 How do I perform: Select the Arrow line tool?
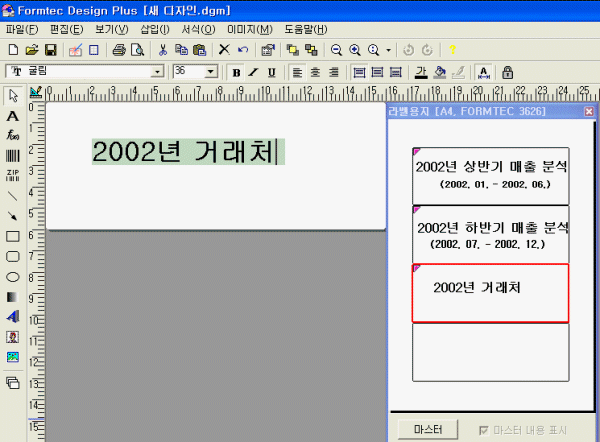point(13,216)
